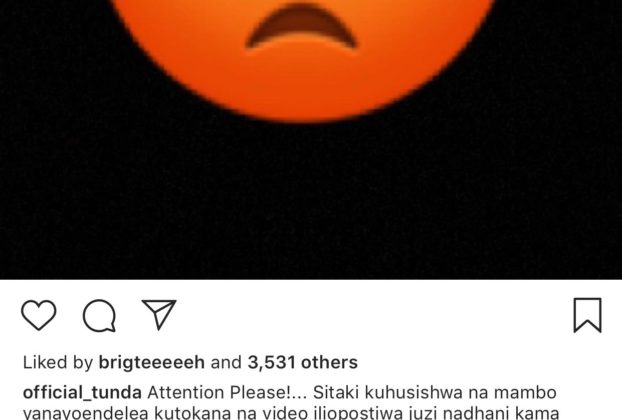Screen dimensions: 622x420
Task: Tap the "Liked by" label
Action: click(x=58, y=362)
